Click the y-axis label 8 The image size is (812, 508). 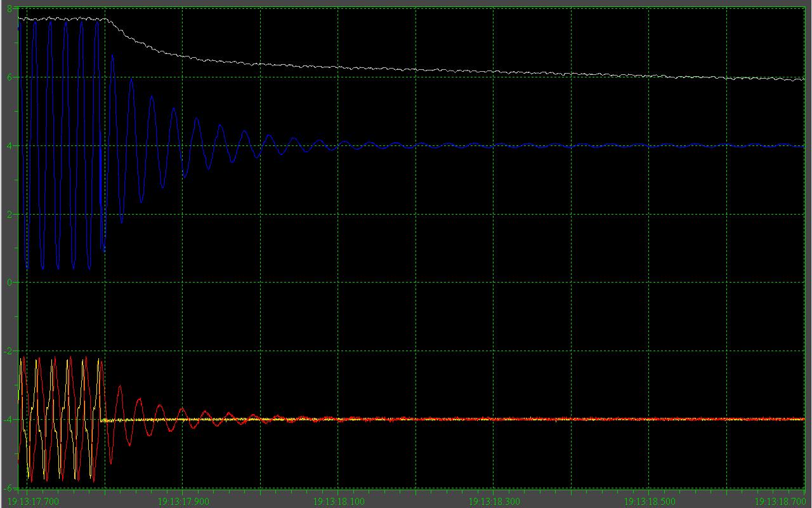[9, 9]
